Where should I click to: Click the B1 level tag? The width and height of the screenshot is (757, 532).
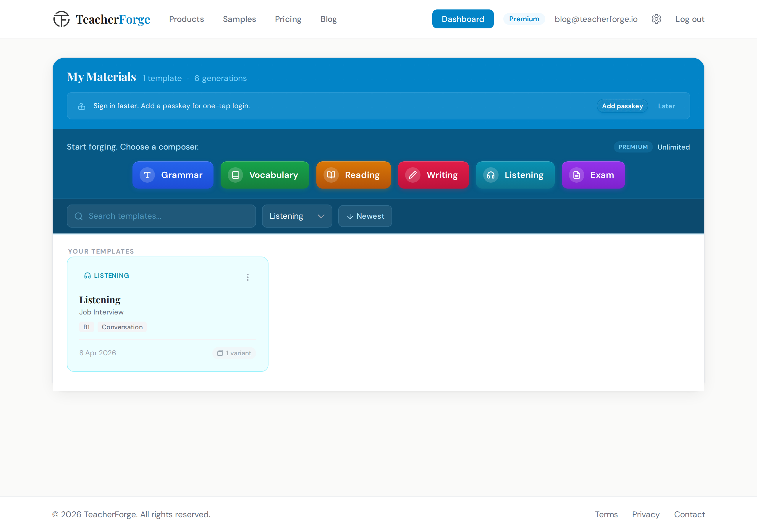86,327
